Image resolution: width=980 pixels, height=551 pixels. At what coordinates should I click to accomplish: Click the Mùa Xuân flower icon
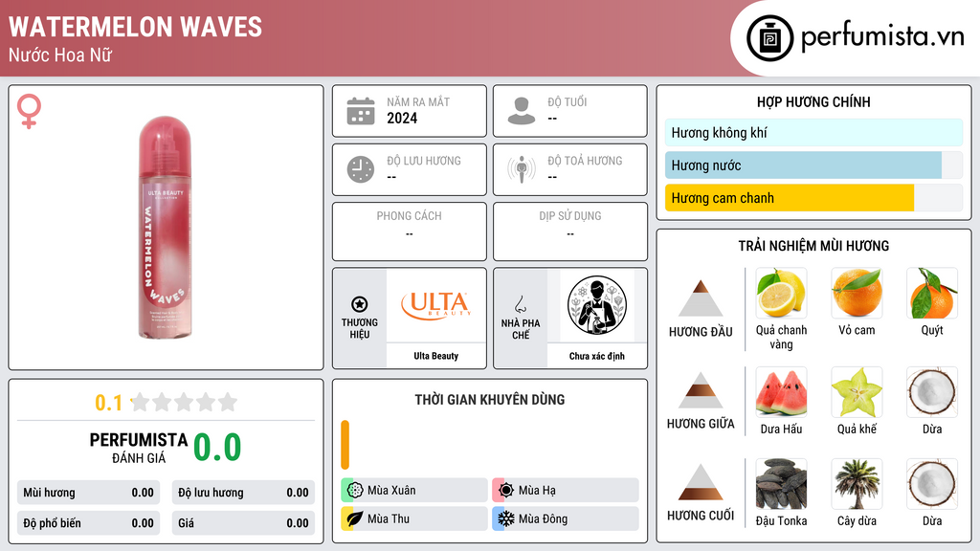pyautogui.click(x=355, y=491)
